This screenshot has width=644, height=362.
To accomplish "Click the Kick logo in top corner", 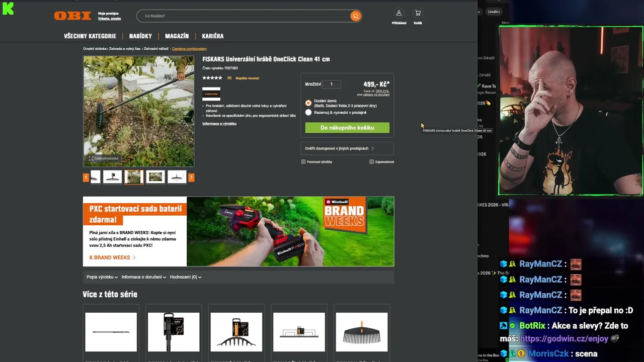I will tap(8, 9).
